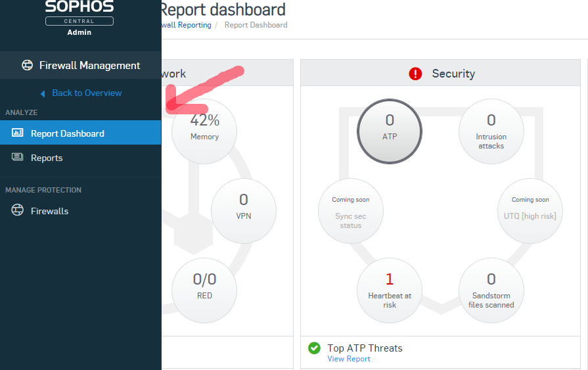Click the Back to Overview arrow
This screenshot has width=588, height=370.
click(43, 93)
